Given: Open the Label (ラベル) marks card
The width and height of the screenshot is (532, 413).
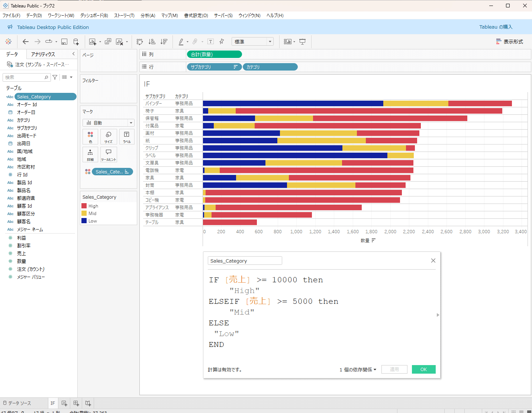Looking at the screenshot, I should [127, 137].
